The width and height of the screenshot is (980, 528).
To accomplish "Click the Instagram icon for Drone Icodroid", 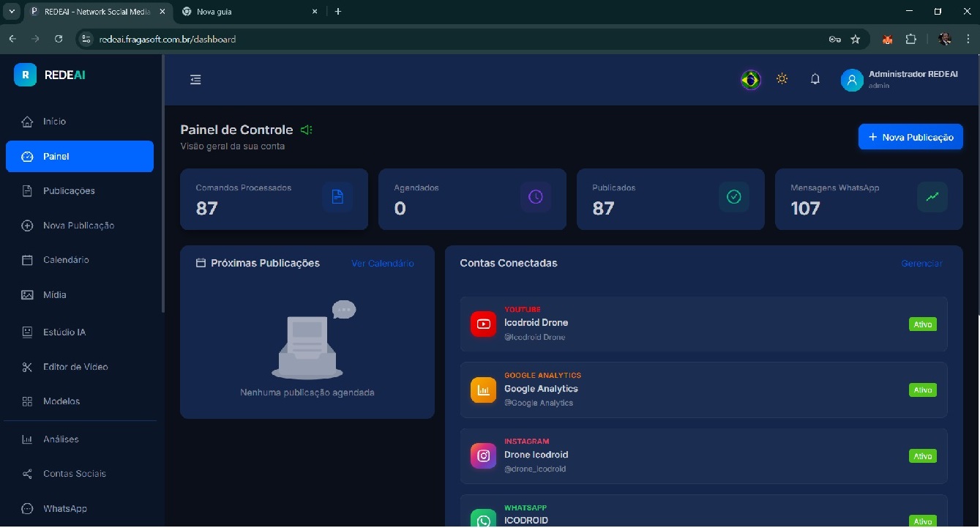I will (483, 456).
